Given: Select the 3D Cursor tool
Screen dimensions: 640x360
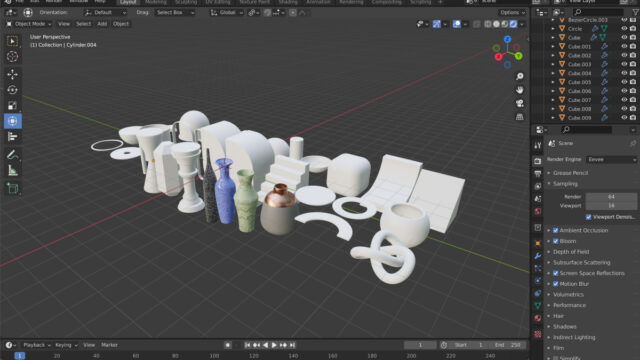Looking at the screenshot, I should [12, 56].
